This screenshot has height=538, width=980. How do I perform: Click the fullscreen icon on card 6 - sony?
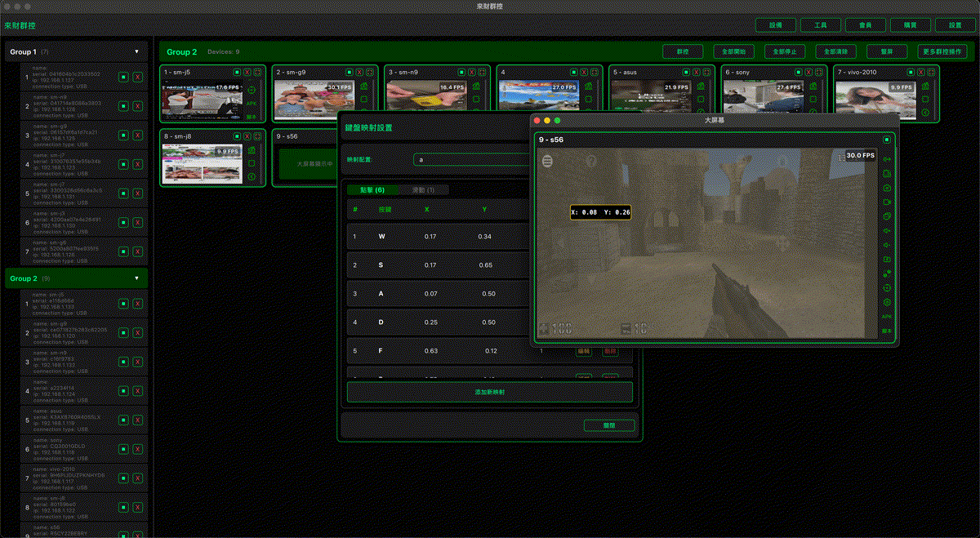[x=818, y=72]
